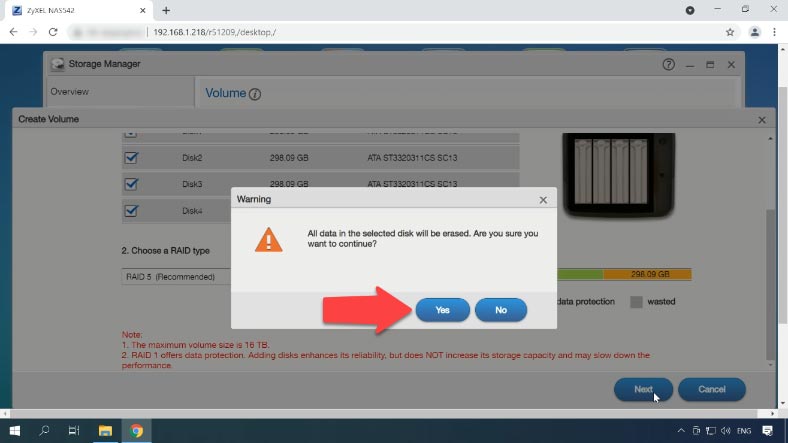This screenshot has height=443, width=788.
Task: Click the '2. Choose a RAID type' heading
Action: click(165, 251)
